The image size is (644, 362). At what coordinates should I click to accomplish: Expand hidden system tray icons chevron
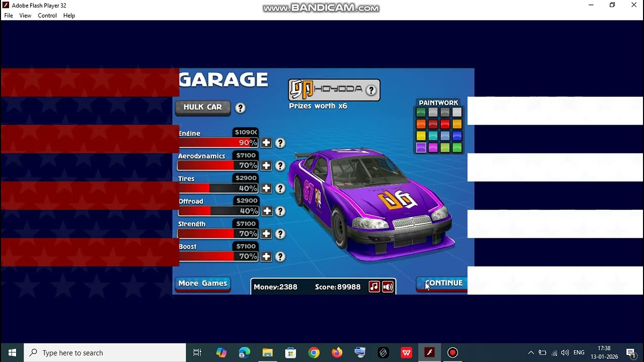[x=531, y=353]
